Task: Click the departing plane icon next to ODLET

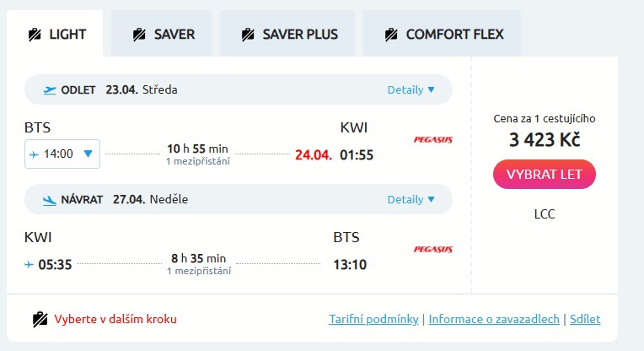Action: coord(50,89)
